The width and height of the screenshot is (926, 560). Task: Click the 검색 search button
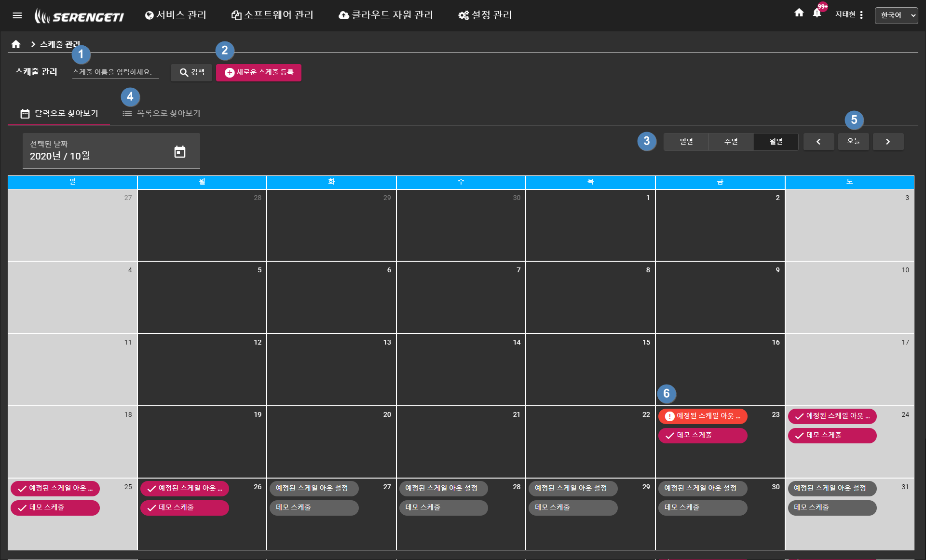[191, 72]
